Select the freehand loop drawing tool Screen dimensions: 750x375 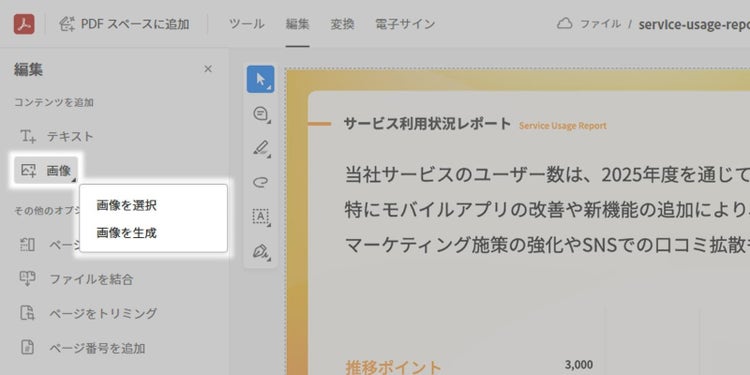click(261, 183)
